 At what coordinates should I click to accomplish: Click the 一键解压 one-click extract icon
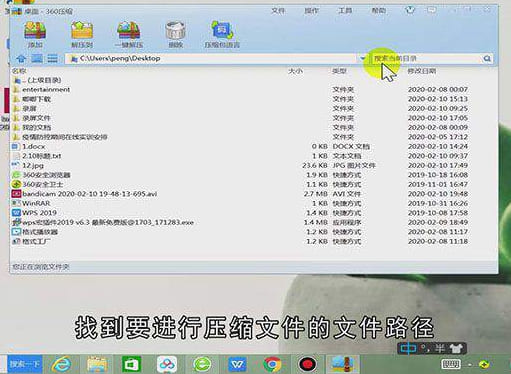(129, 34)
